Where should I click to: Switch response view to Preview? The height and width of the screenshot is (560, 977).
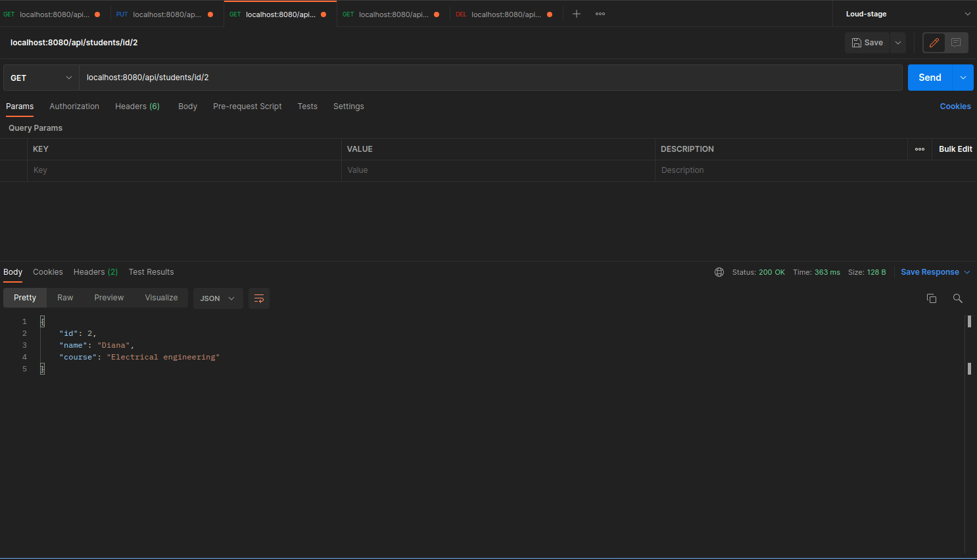point(109,298)
